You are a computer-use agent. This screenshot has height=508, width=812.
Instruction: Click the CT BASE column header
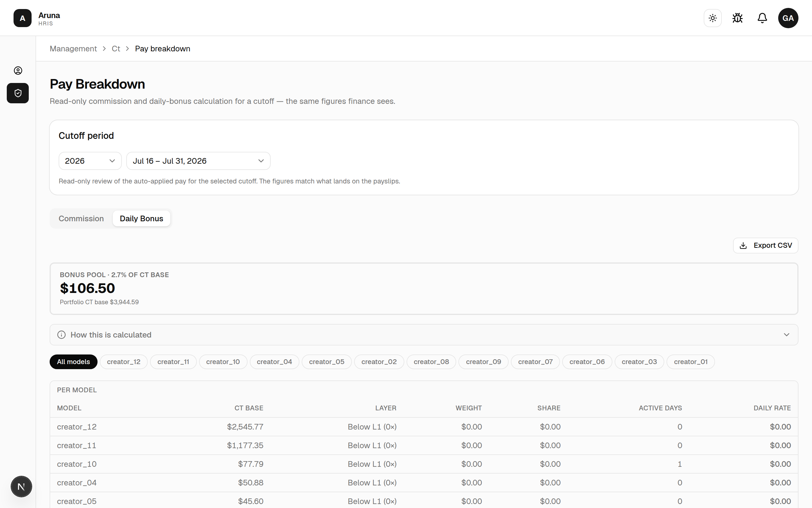click(x=249, y=408)
